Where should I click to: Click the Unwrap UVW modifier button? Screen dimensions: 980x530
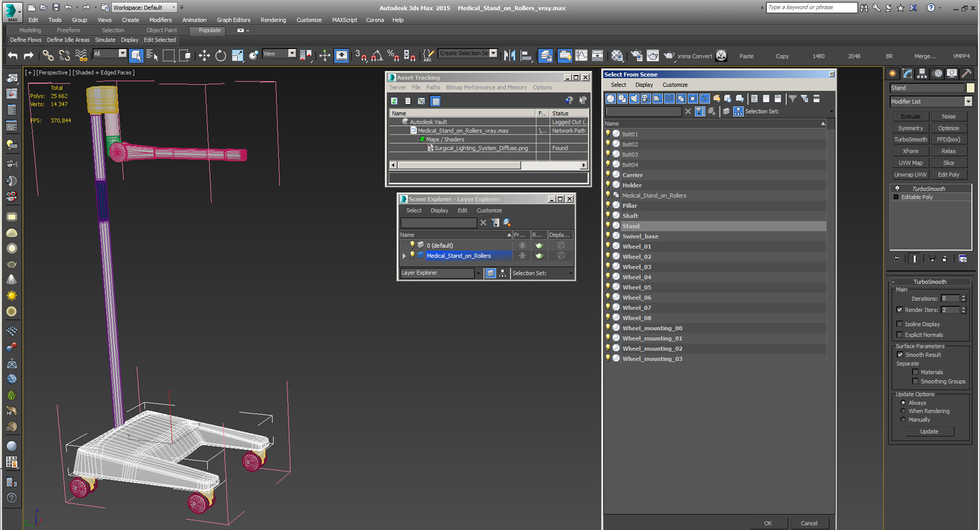click(910, 174)
